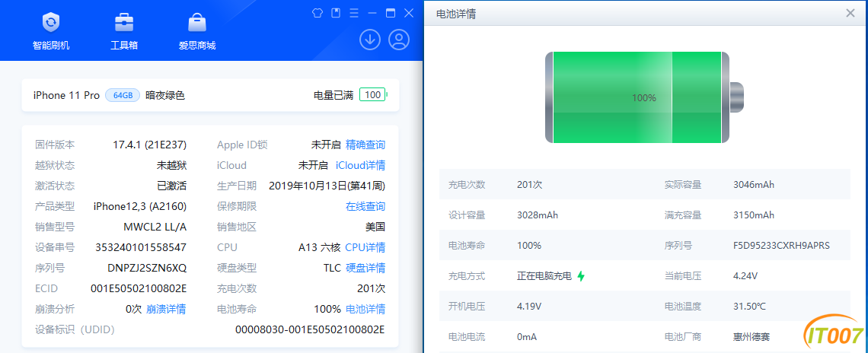Click 在线查询 for warranty period
868x353 pixels.
(x=365, y=206)
